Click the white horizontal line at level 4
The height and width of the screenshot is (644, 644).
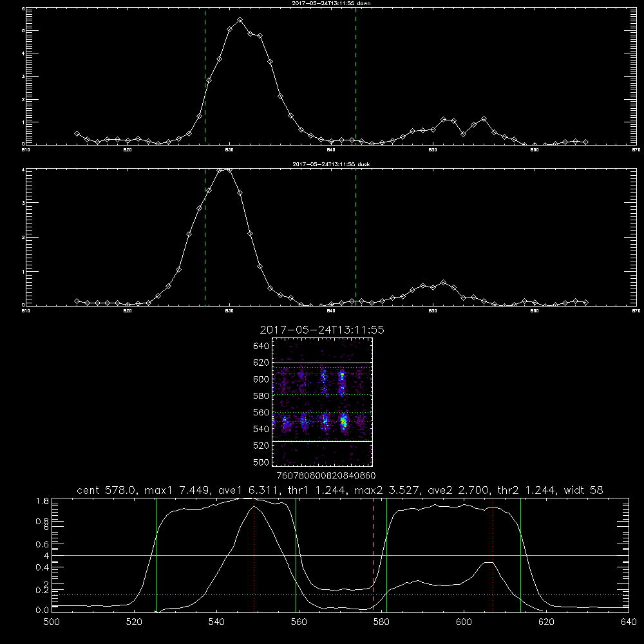point(340,555)
